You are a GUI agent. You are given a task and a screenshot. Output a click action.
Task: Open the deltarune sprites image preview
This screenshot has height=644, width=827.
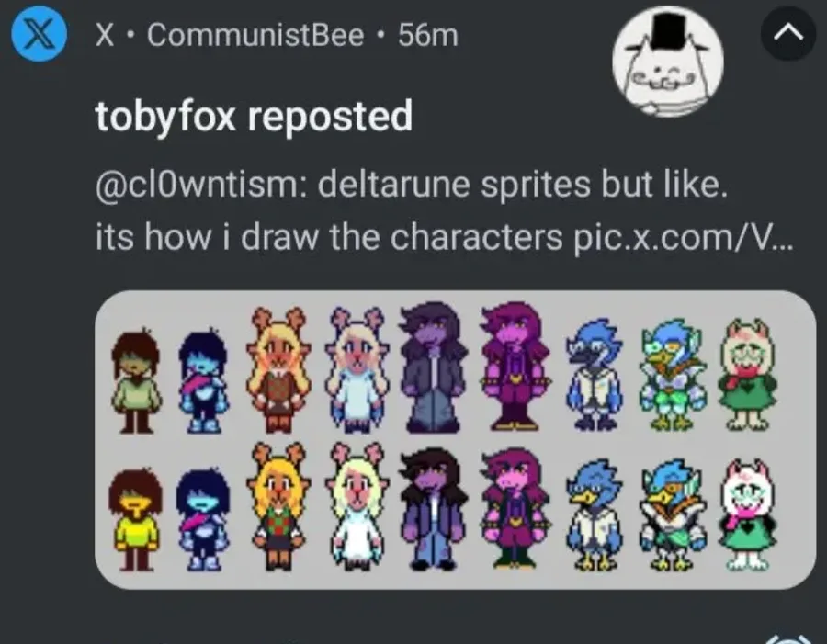click(x=455, y=439)
